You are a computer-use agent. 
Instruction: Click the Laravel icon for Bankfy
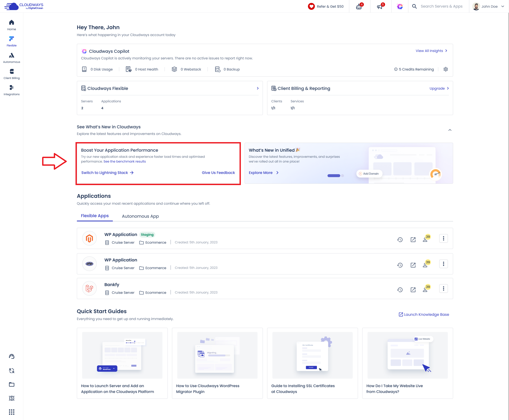click(x=89, y=288)
